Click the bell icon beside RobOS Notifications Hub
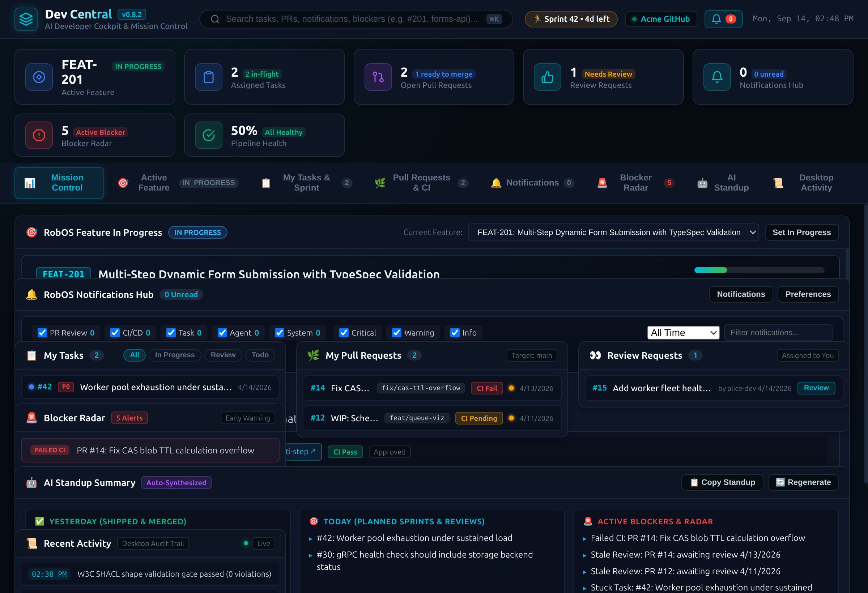 point(32,295)
